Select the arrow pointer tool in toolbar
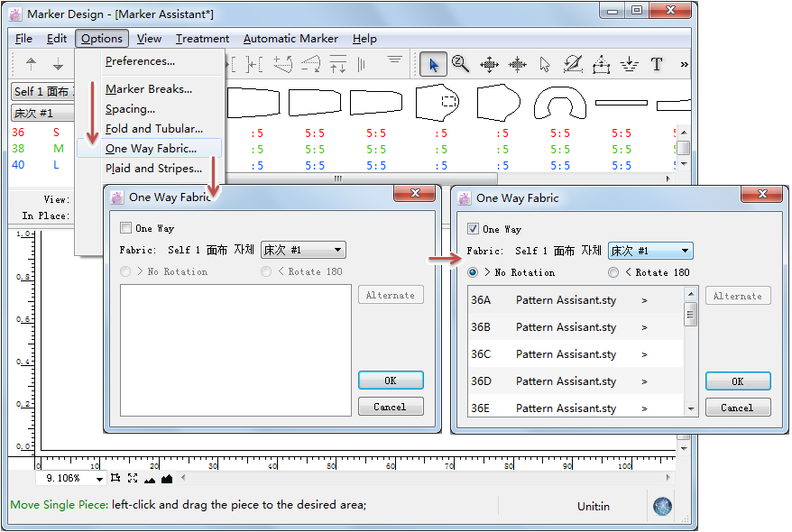This screenshot has width=792, height=532. (434, 64)
